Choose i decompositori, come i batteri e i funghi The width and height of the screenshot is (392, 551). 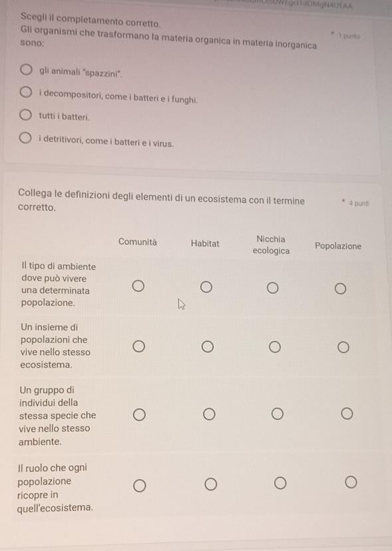coord(25,92)
